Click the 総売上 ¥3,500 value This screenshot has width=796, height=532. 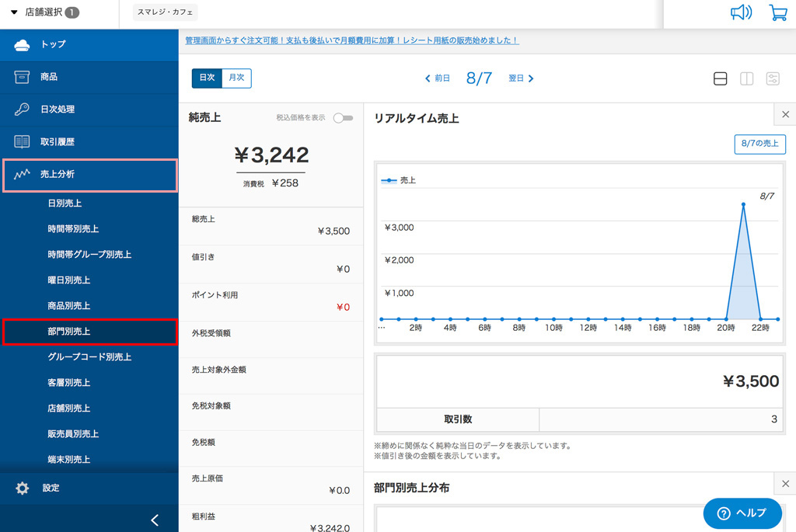pos(333,231)
